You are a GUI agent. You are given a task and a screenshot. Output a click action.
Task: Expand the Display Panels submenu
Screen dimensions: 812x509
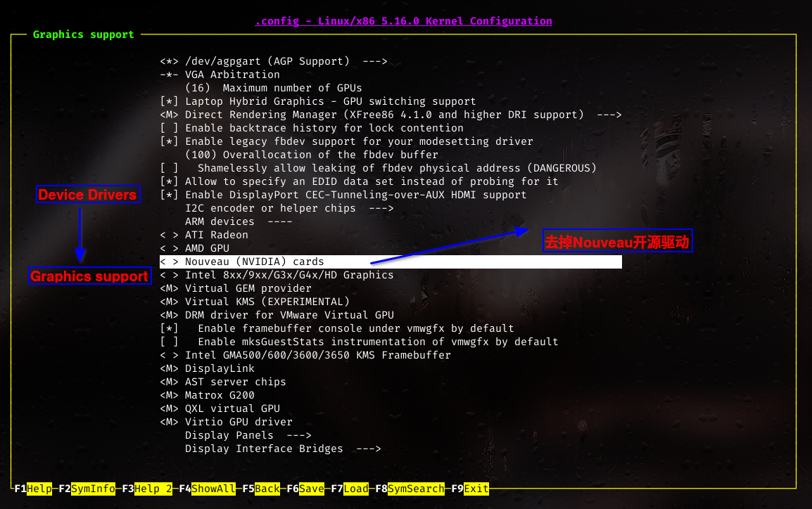click(248, 435)
